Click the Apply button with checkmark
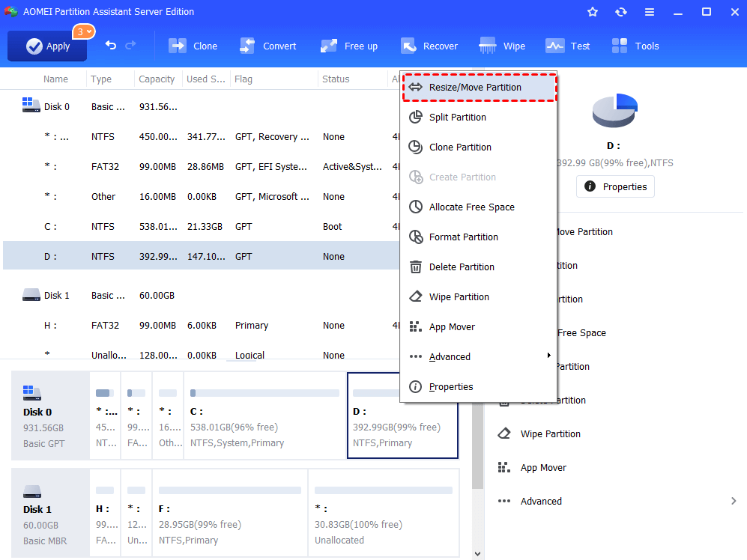This screenshot has height=560, width=747. click(x=47, y=46)
